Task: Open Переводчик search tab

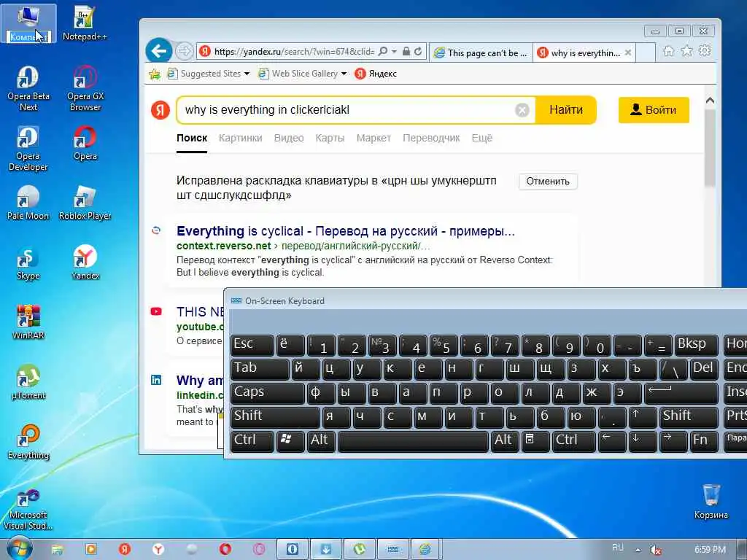Action: [431, 138]
